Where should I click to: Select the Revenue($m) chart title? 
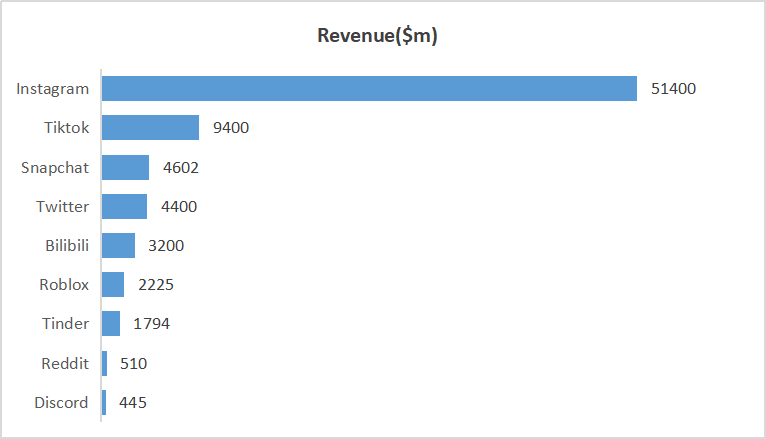(x=377, y=36)
